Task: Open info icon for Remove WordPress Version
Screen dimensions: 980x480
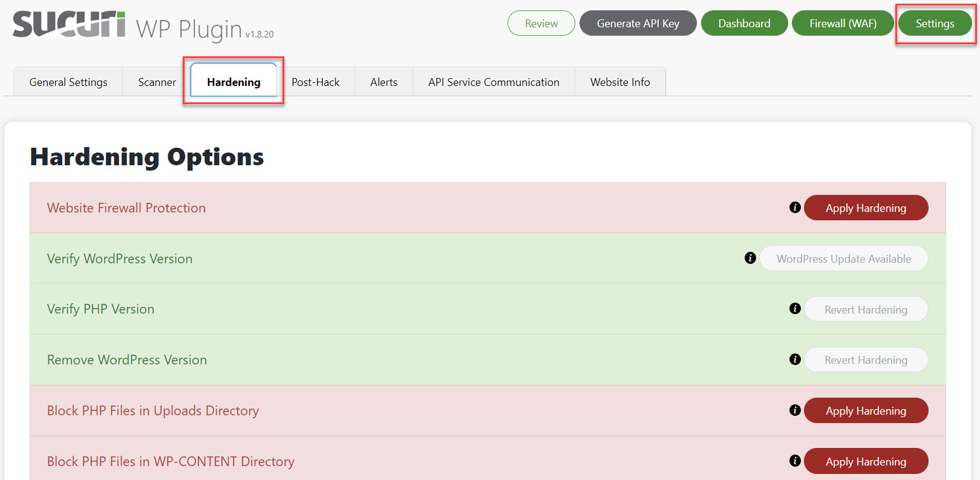Action: tap(795, 360)
